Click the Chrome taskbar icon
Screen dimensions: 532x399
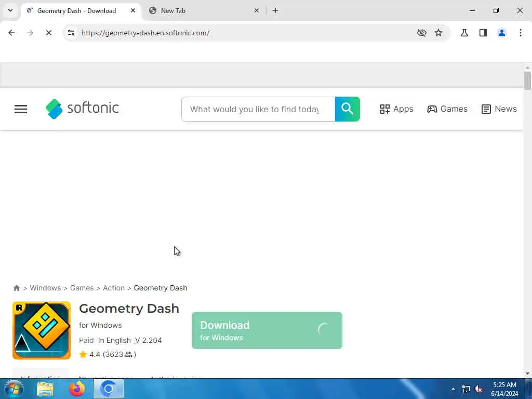coord(108,389)
